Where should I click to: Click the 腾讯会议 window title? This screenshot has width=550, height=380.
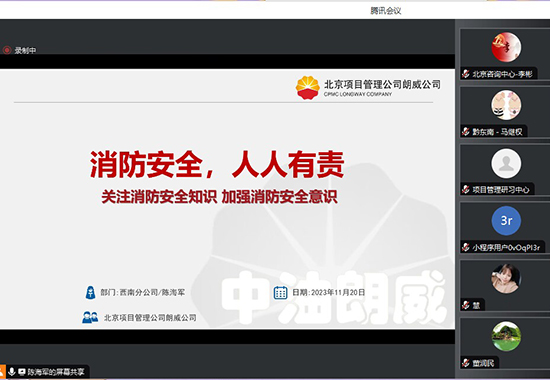(x=385, y=11)
